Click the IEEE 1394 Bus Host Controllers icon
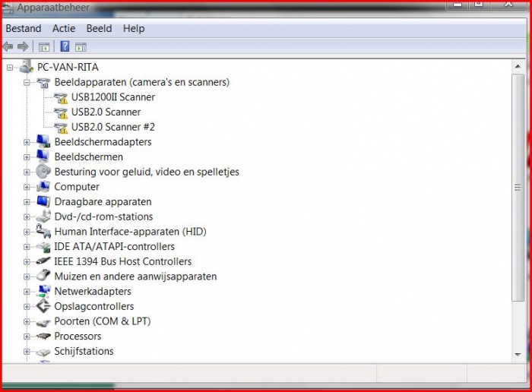 click(x=43, y=261)
